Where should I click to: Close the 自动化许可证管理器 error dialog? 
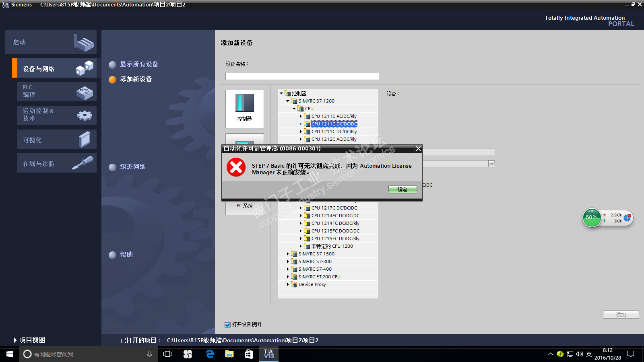pos(419,149)
